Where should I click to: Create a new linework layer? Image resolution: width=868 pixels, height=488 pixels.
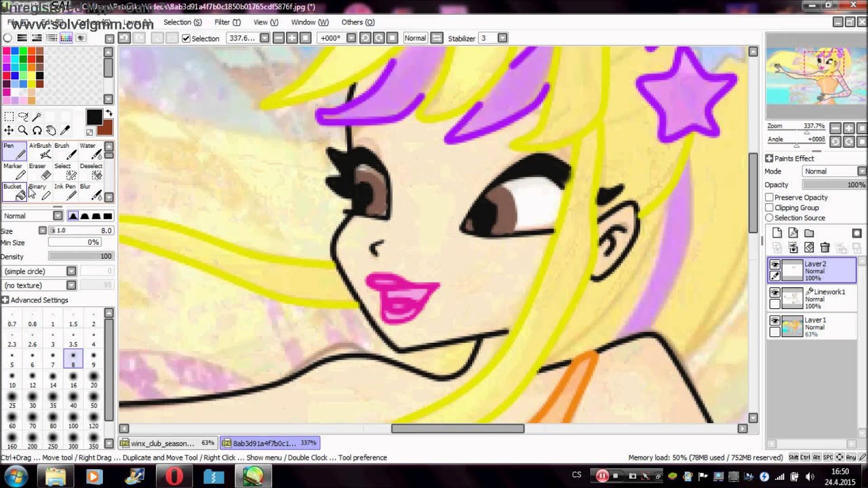point(793,233)
